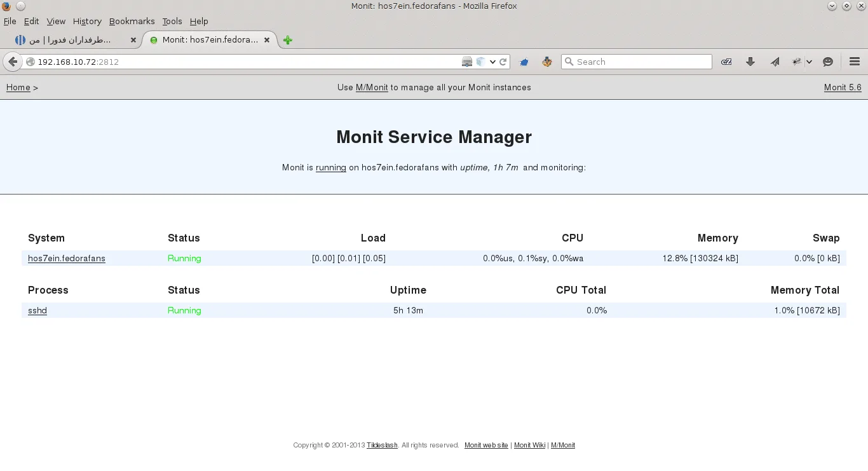This screenshot has height=471, width=868.
Task: Expand the page info chevron in address bar
Action: [x=492, y=62]
